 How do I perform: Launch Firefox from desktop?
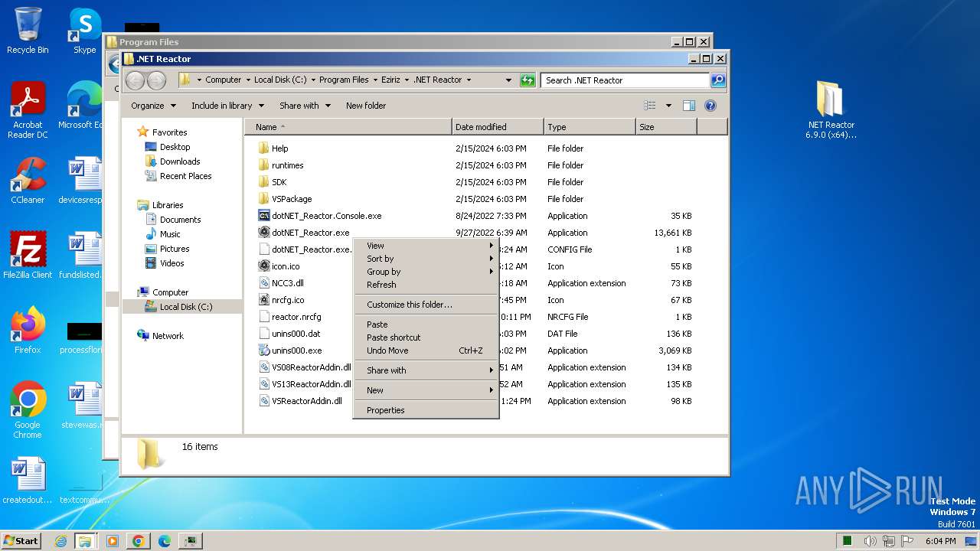click(x=28, y=331)
